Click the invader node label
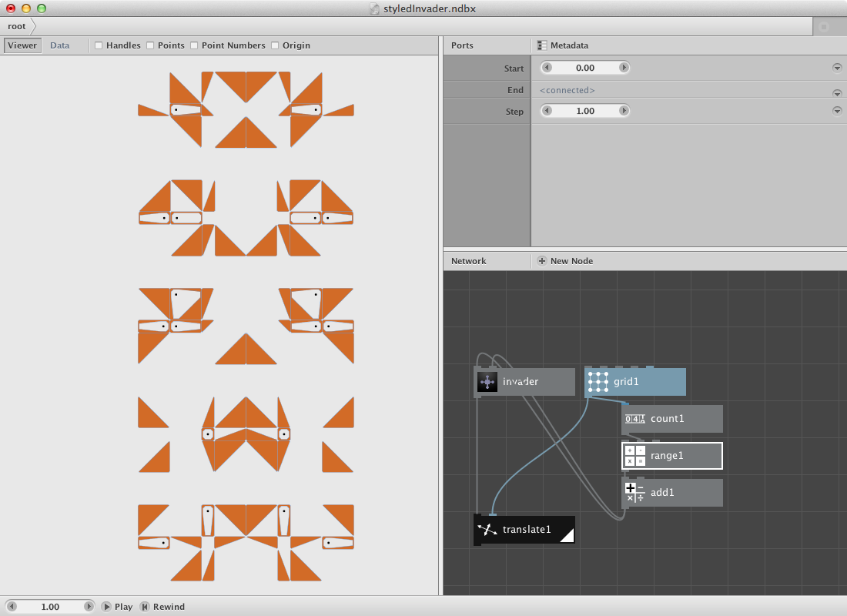This screenshot has height=616, width=847. [521, 381]
